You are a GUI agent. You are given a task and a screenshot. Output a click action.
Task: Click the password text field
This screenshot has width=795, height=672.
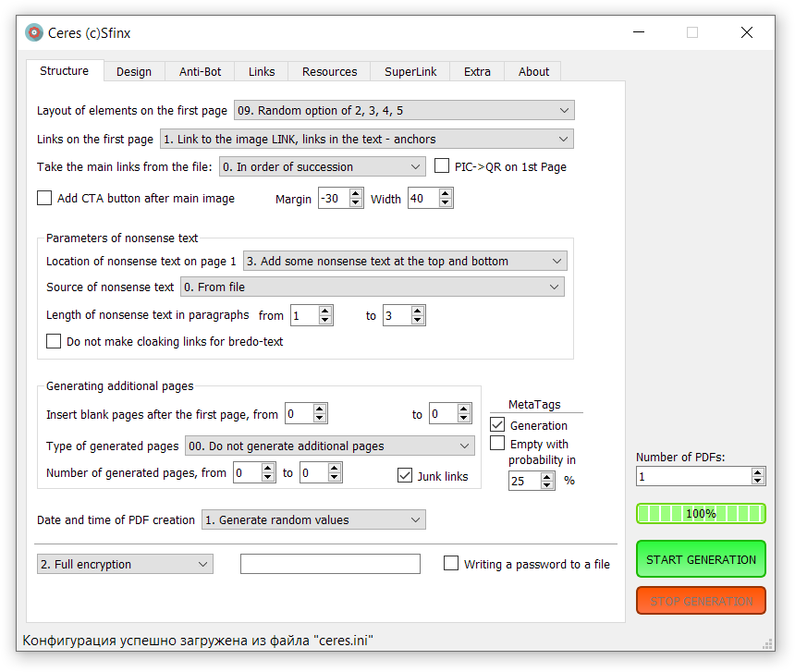pos(330,564)
